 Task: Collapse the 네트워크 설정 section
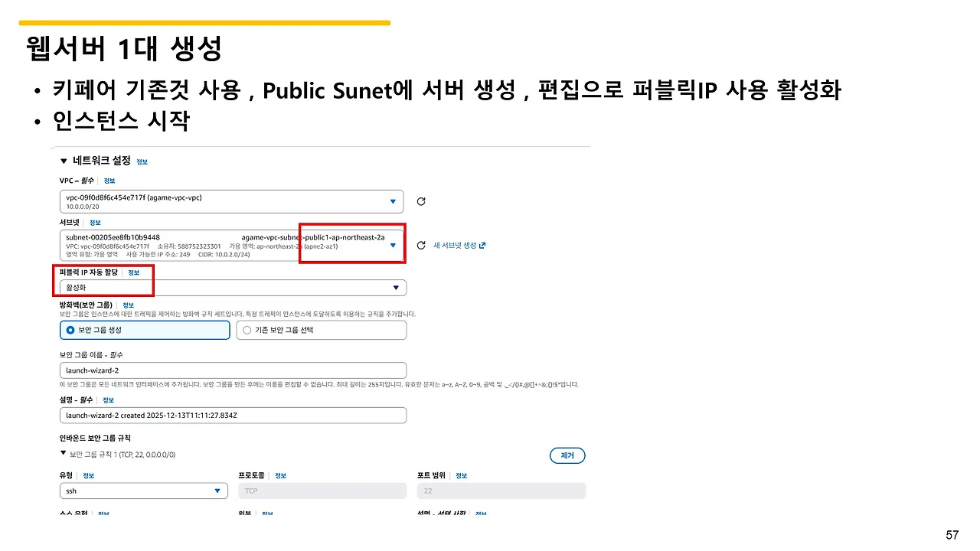pos(64,161)
